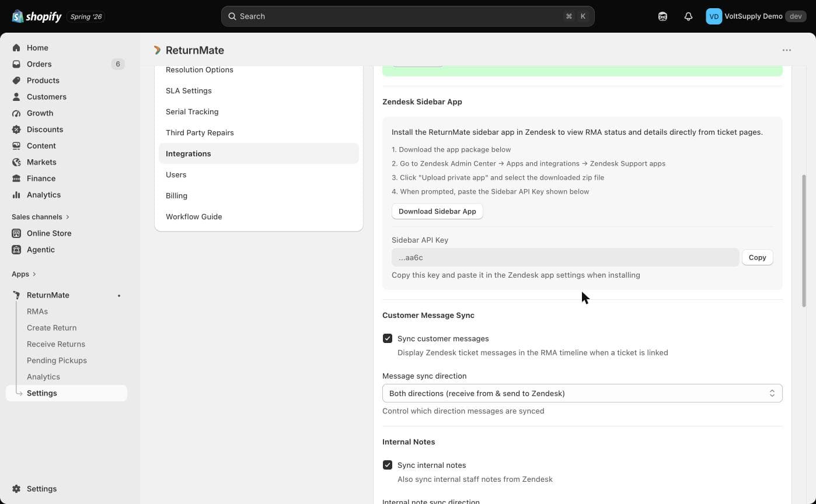
Task: Click the page vertical scrollbar
Action: tap(804, 242)
